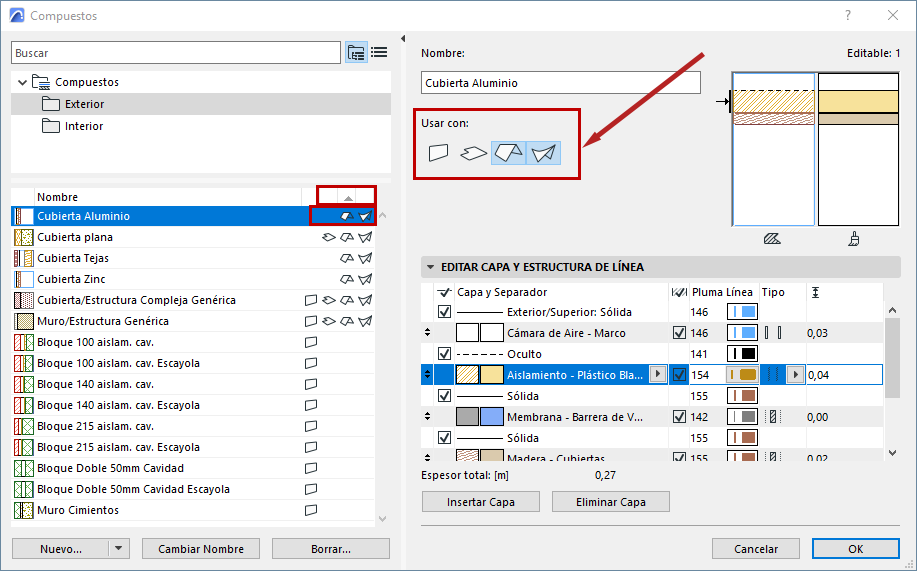Click Cambiar Nombre button
This screenshot has height=571, width=917.
201,549
